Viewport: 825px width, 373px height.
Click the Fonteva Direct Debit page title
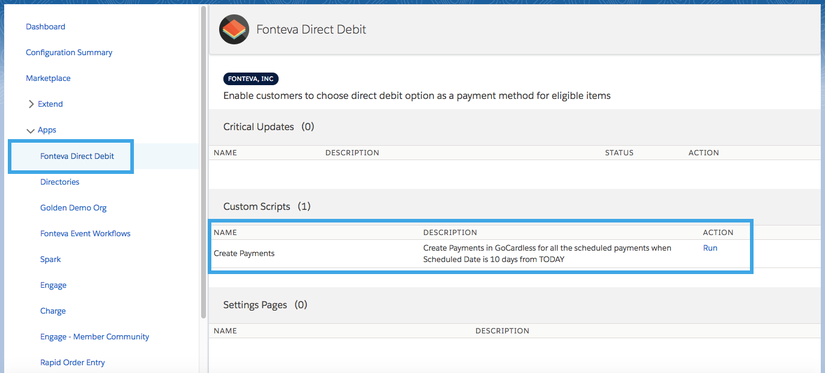point(311,29)
